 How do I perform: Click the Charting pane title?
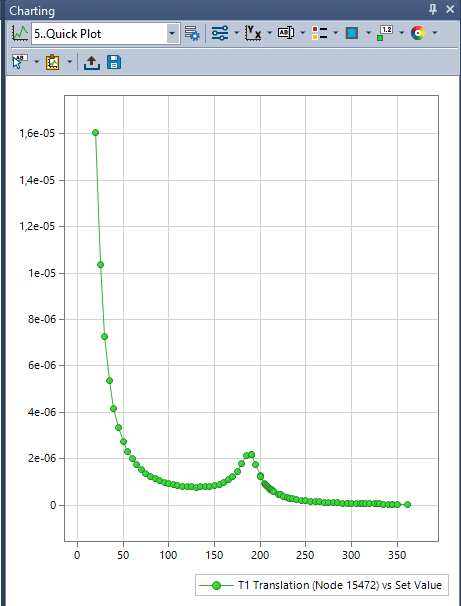click(32, 11)
